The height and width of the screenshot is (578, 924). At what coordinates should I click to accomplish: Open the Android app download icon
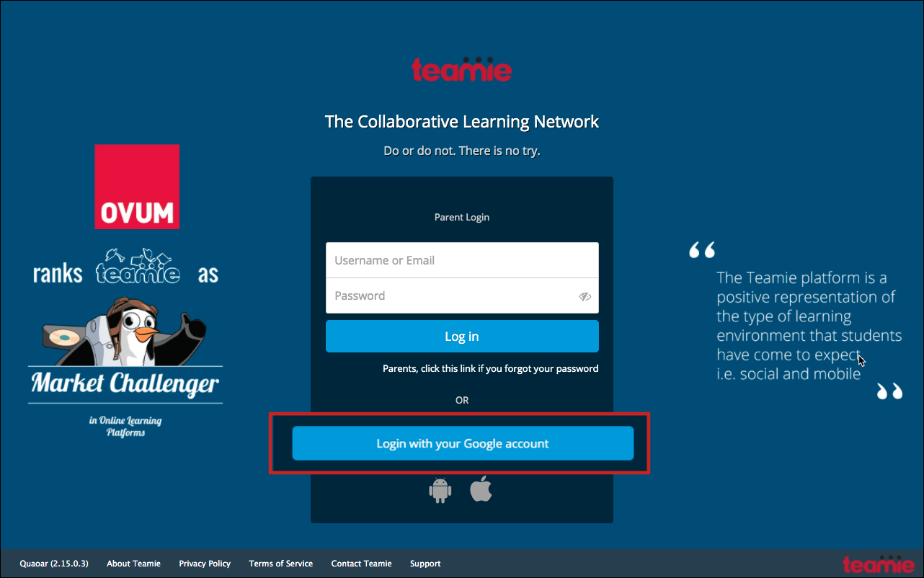440,490
